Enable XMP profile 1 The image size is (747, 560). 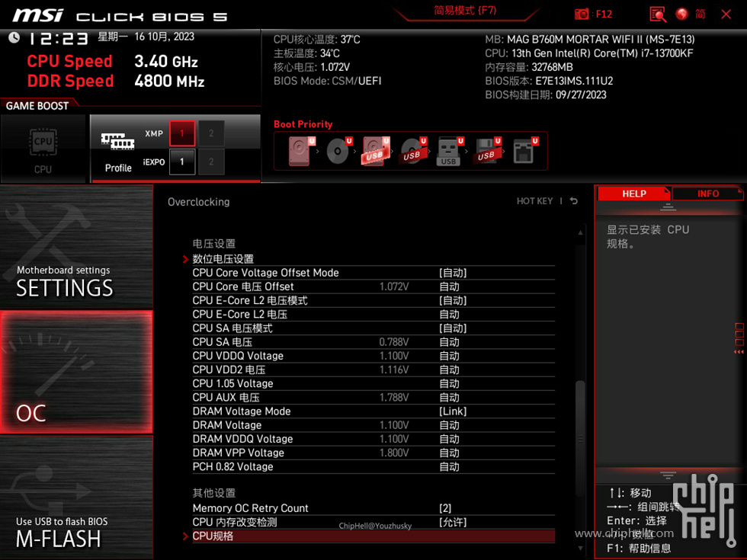pos(182,133)
